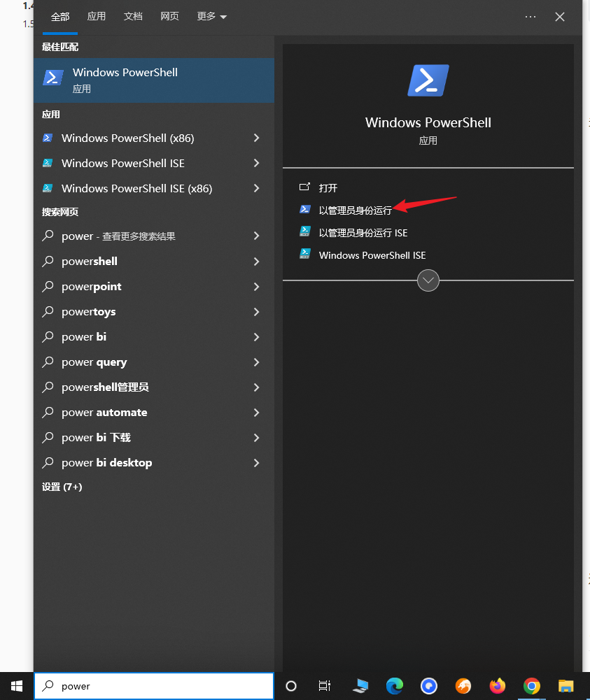This screenshot has height=700, width=590.
Task: Select Windows PowerShell ISE app result
Action: (122, 164)
